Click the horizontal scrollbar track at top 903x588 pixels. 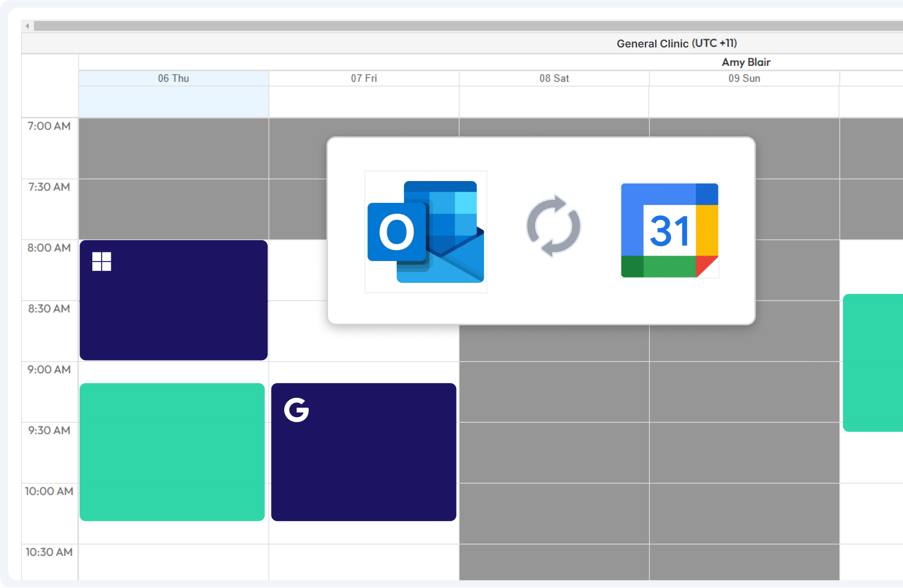(468, 25)
